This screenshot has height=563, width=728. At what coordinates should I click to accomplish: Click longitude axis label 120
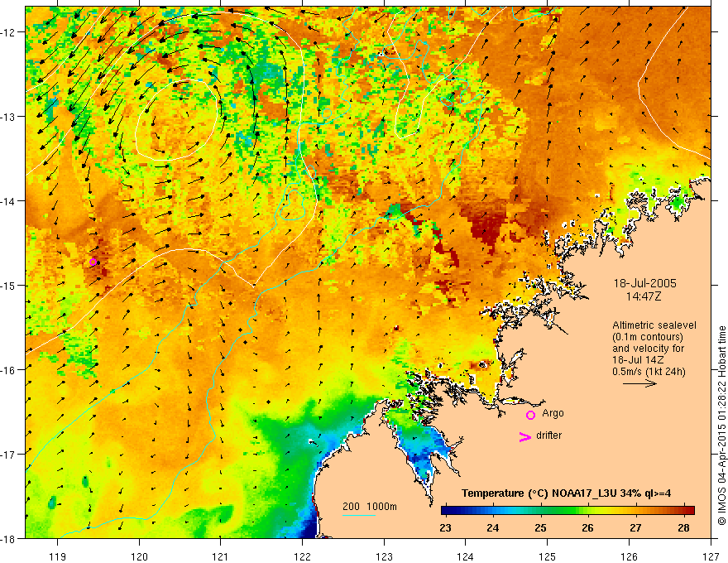click(139, 556)
